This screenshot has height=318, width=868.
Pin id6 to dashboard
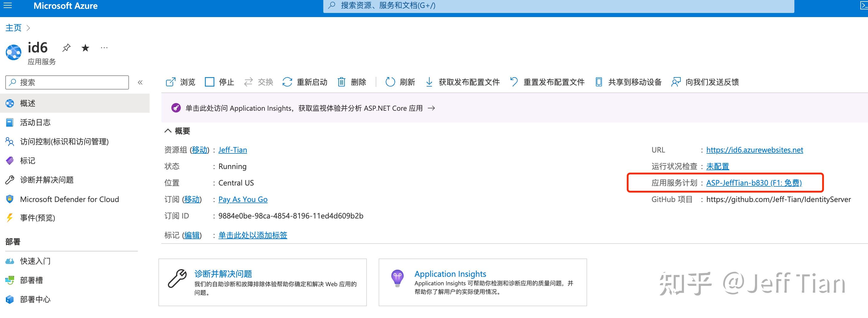coord(66,48)
